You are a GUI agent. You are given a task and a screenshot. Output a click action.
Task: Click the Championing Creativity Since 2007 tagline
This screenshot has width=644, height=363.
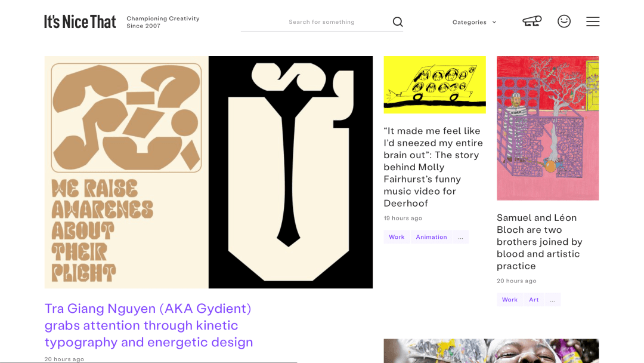pyautogui.click(x=163, y=22)
